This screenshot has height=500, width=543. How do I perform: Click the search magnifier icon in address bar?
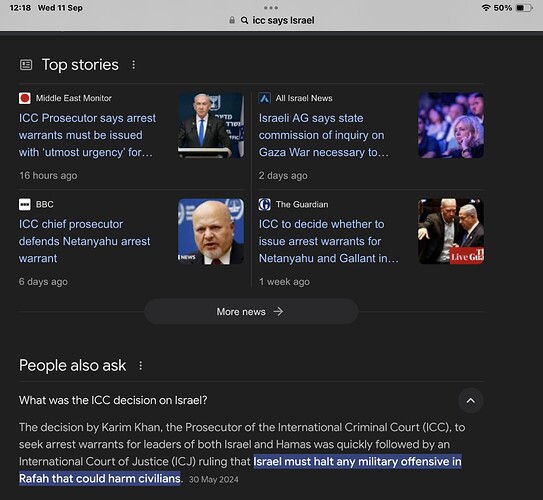244,20
